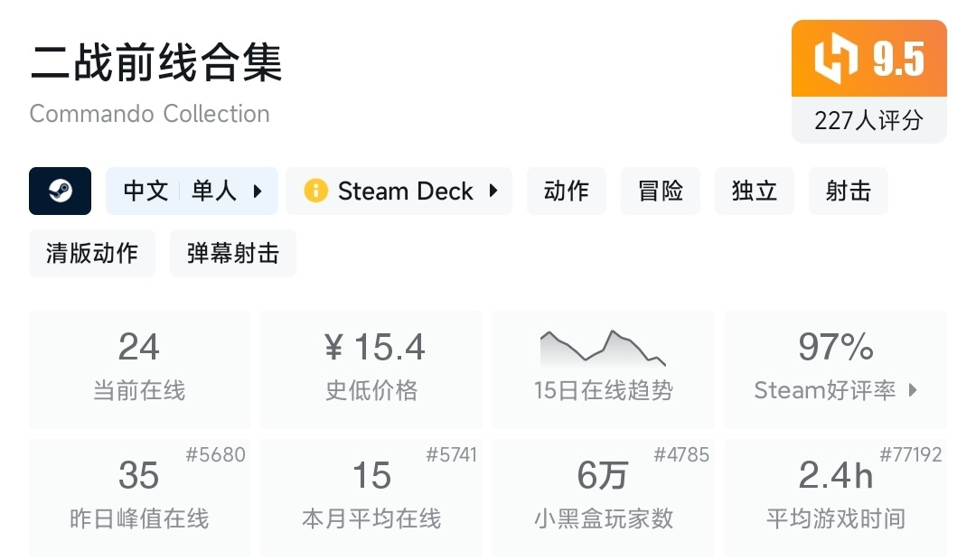This screenshot has height=560, width=976.
Task: Click the Xiaoheihe score logo icon
Action: 836,60
